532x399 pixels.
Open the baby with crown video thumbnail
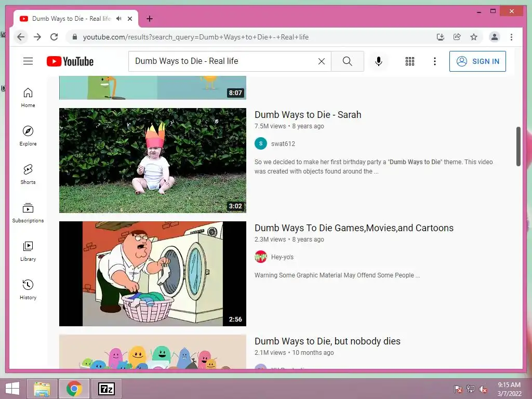coord(153,161)
